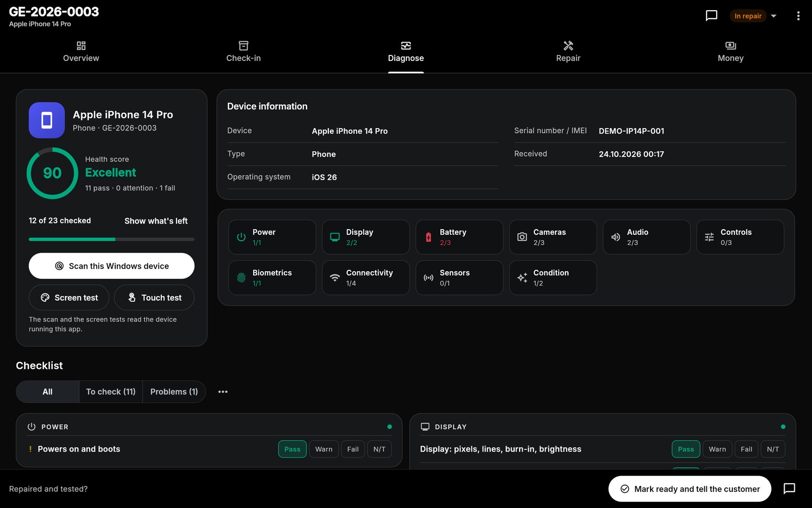Viewport: 812px width, 508px height.
Task: Mark Display pixels row as Warn
Action: click(718, 449)
